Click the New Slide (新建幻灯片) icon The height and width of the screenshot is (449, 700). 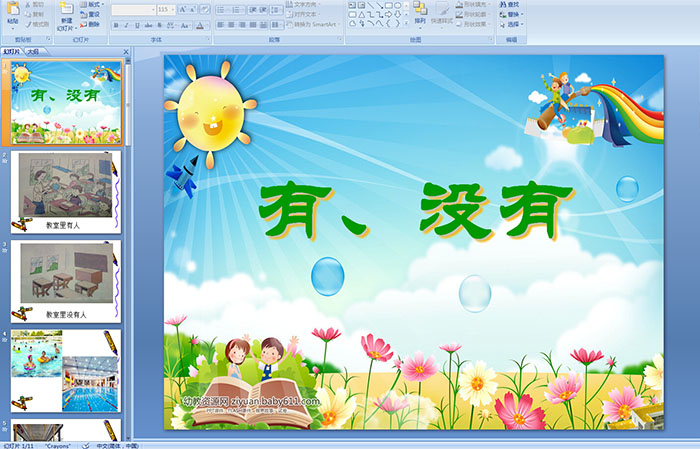pos(66,9)
